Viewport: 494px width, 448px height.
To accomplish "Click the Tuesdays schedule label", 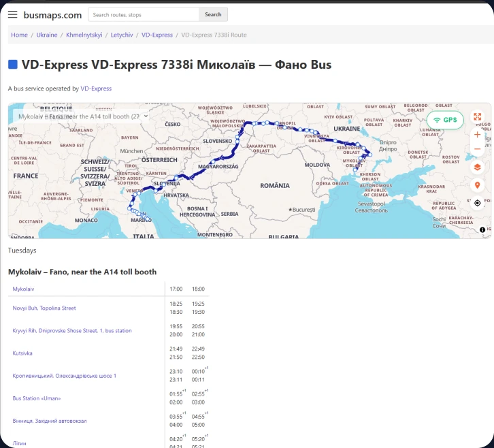I will [x=22, y=251].
